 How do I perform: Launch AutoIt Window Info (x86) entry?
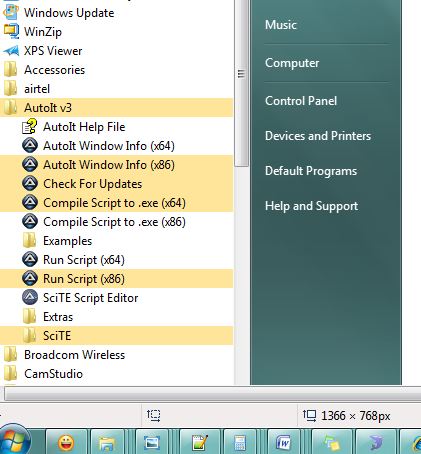[x=116, y=165]
